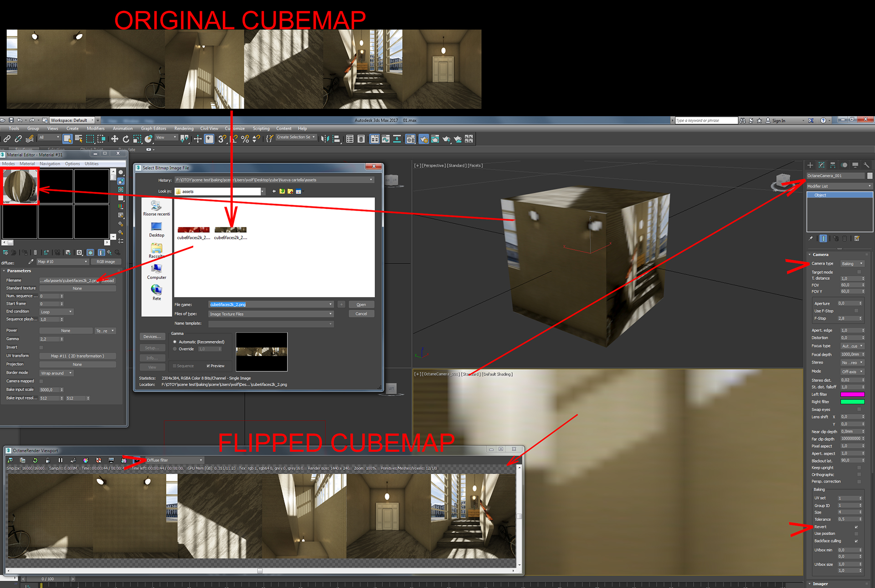Click Open button in bitmap dialog
875x588 pixels.
click(361, 304)
